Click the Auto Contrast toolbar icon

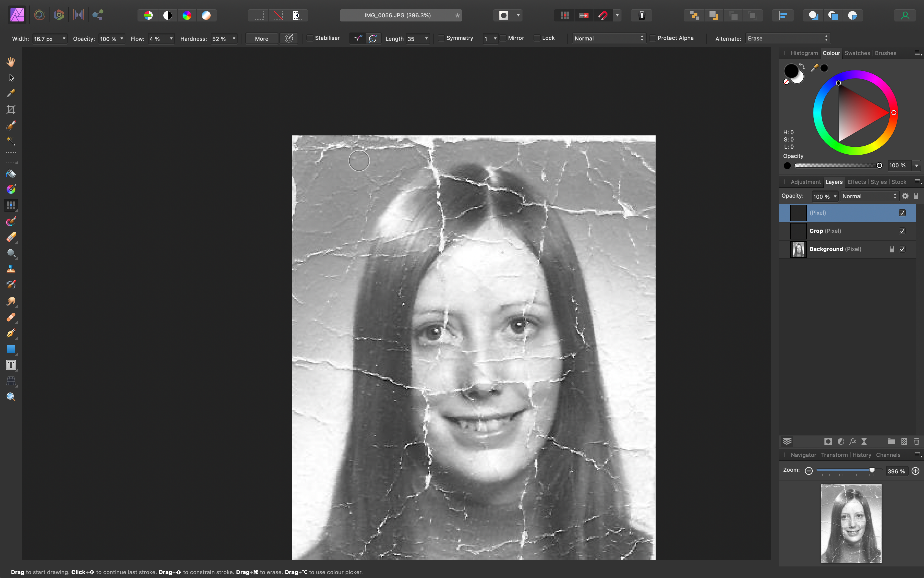168,15
